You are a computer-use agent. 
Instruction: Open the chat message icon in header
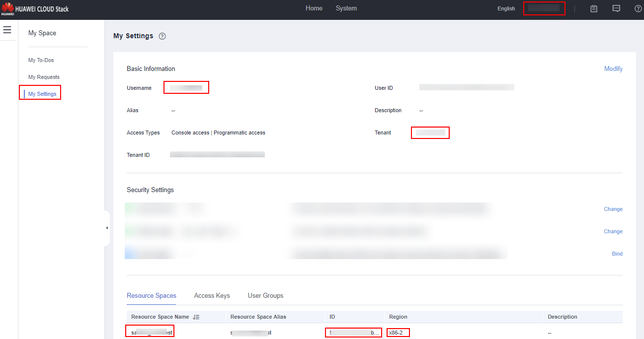pyautogui.click(x=616, y=8)
